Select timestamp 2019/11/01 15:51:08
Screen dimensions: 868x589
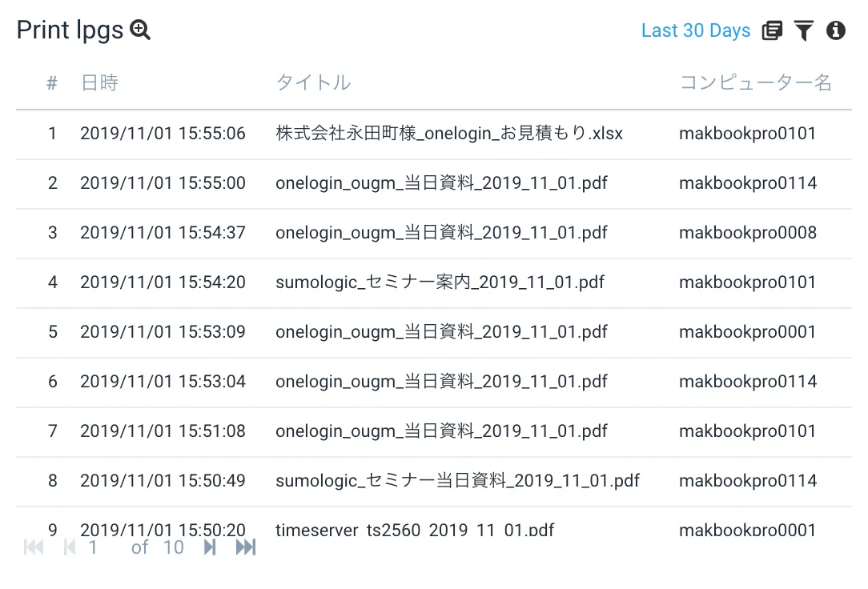(163, 431)
